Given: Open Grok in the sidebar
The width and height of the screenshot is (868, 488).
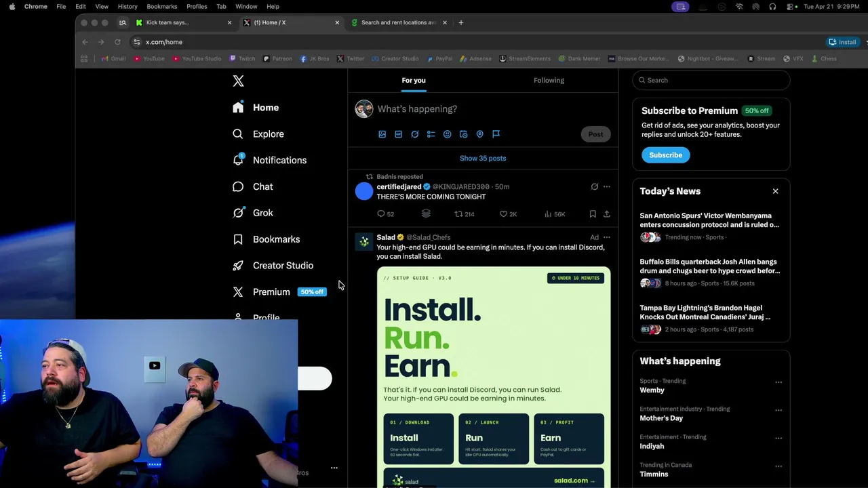Looking at the screenshot, I should [x=252, y=213].
